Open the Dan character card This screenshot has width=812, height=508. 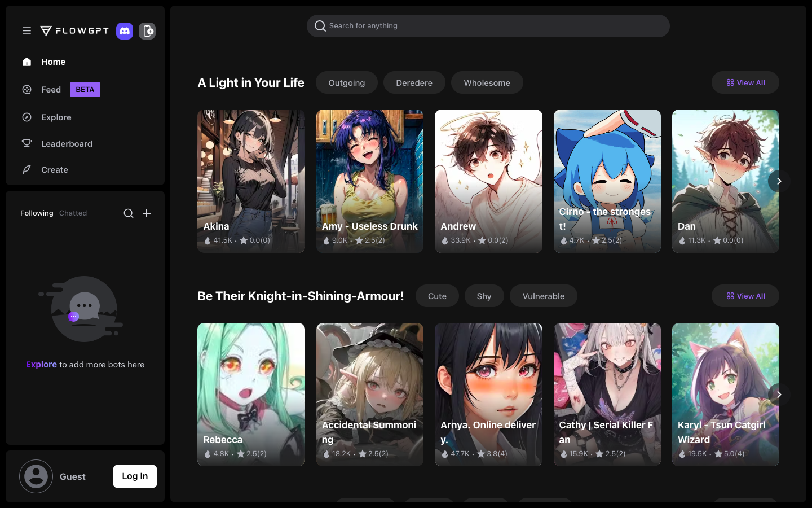coord(726,181)
